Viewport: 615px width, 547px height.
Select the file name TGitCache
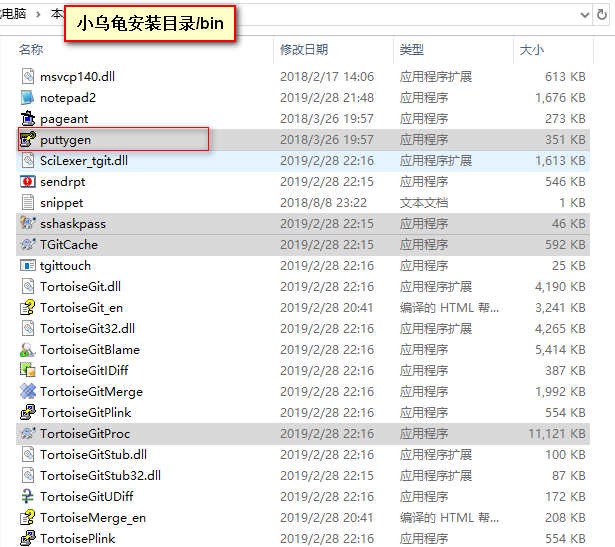[x=69, y=245]
